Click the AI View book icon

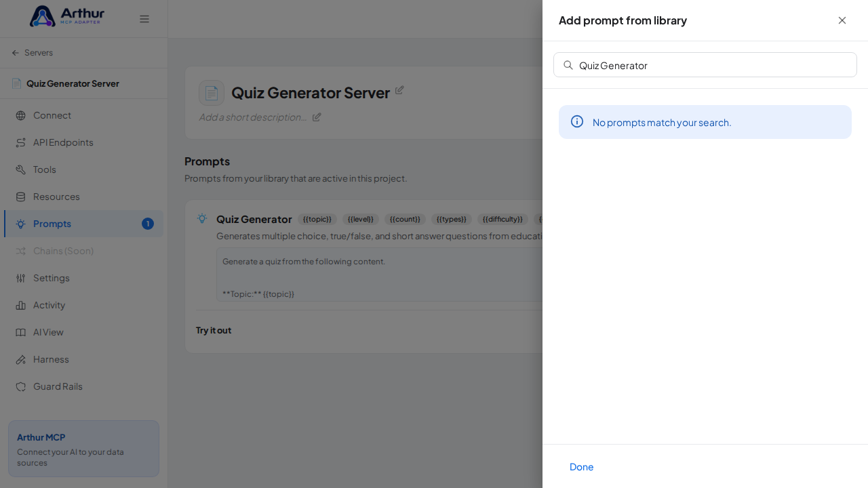click(21, 332)
